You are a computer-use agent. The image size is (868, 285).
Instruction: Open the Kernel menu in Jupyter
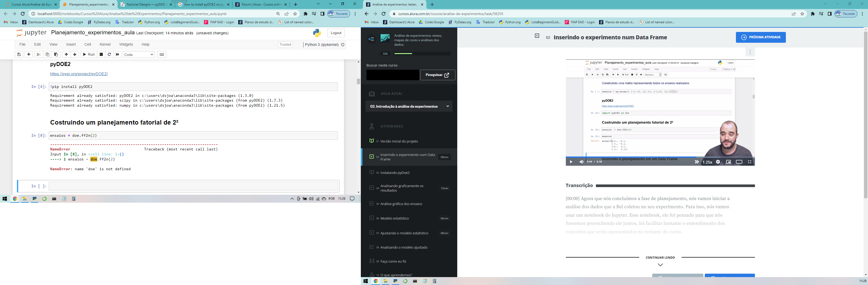(105, 44)
